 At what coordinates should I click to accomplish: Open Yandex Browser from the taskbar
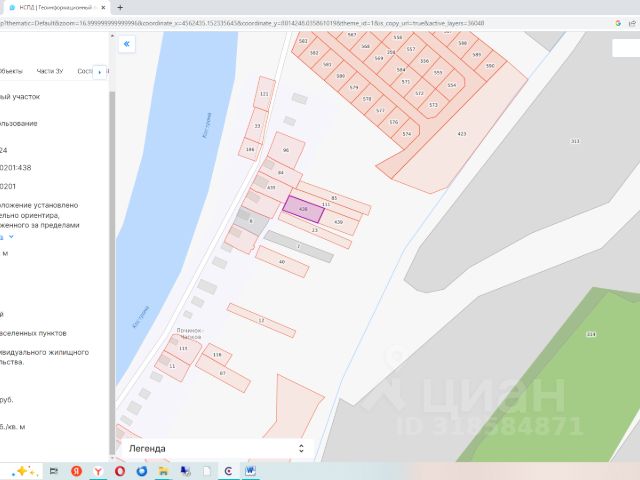[x=98, y=471]
